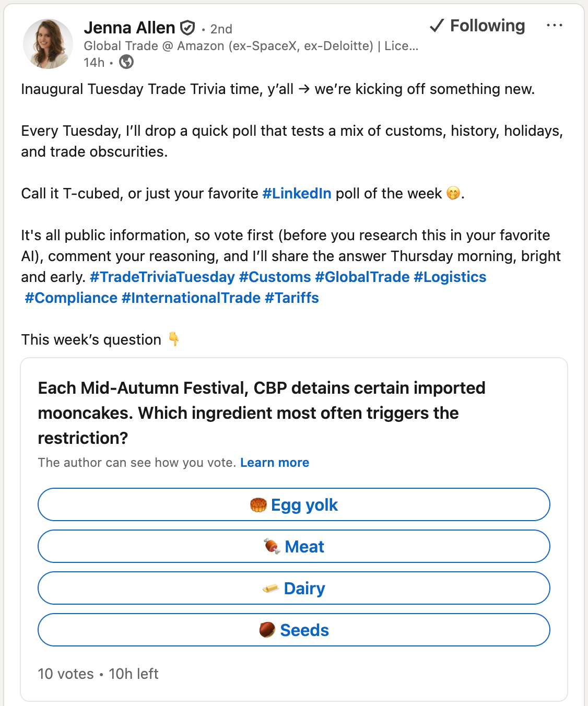This screenshot has width=588, height=706.
Task: Vote for the Egg yolk option
Action: (x=294, y=505)
